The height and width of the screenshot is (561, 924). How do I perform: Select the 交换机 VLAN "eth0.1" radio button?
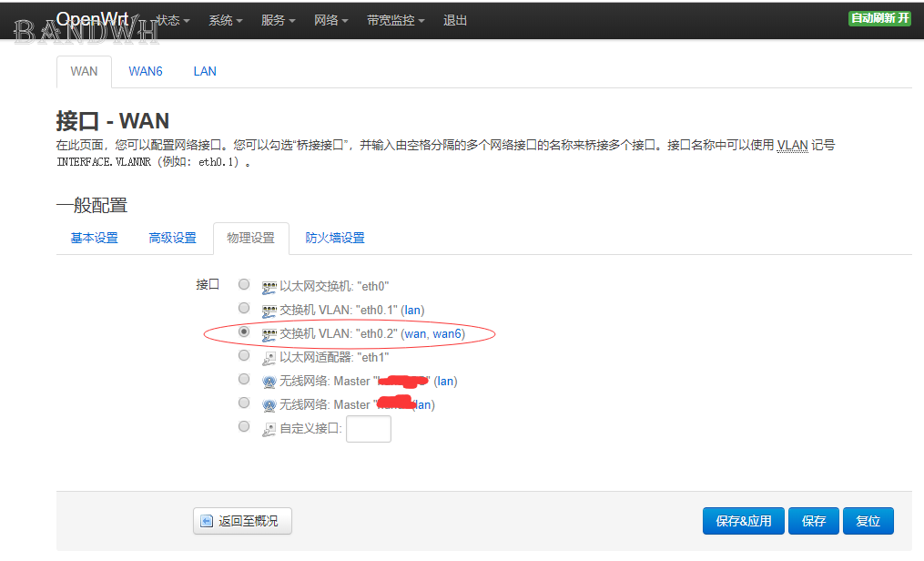pyautogui.click(x=244, y=308)
